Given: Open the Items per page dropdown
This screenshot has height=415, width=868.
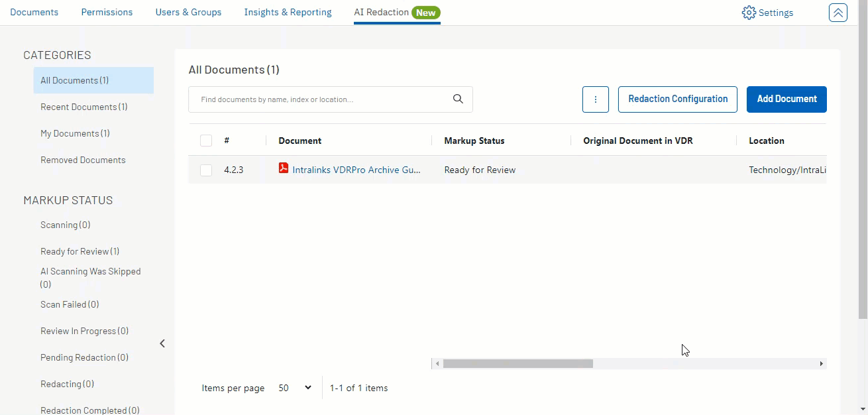Looking at the screenshot, I should click(295, 388).
